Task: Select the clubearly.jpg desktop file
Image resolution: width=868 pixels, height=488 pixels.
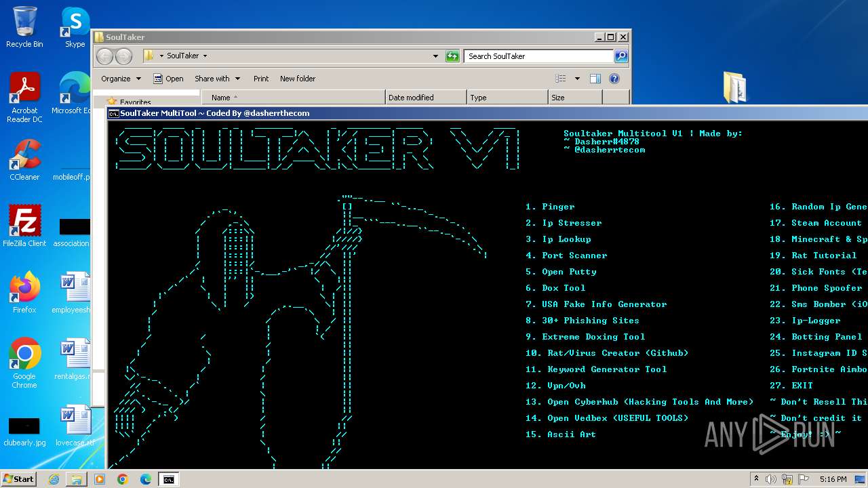Action: pos(24,430)
